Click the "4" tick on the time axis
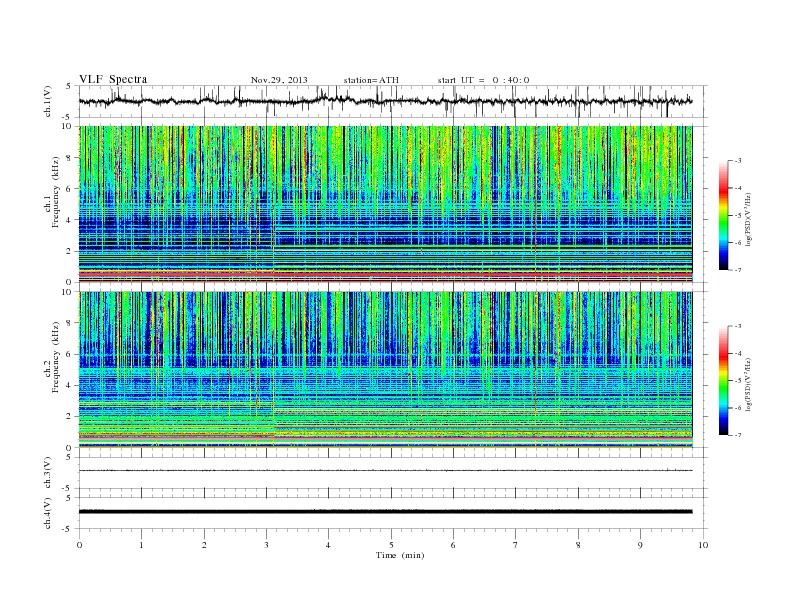Screen dimensions: 792x612 pos(328,545)
